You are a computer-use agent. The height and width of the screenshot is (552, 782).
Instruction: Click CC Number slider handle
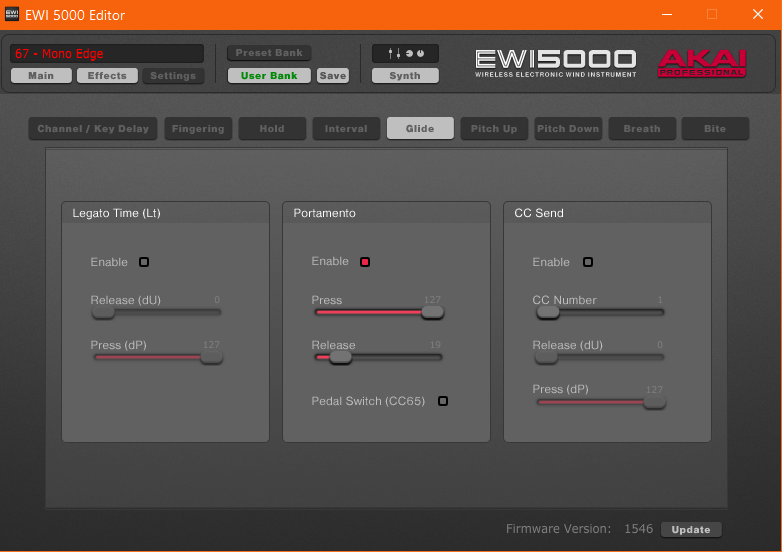pyautogui.click(x=548, y=313)
